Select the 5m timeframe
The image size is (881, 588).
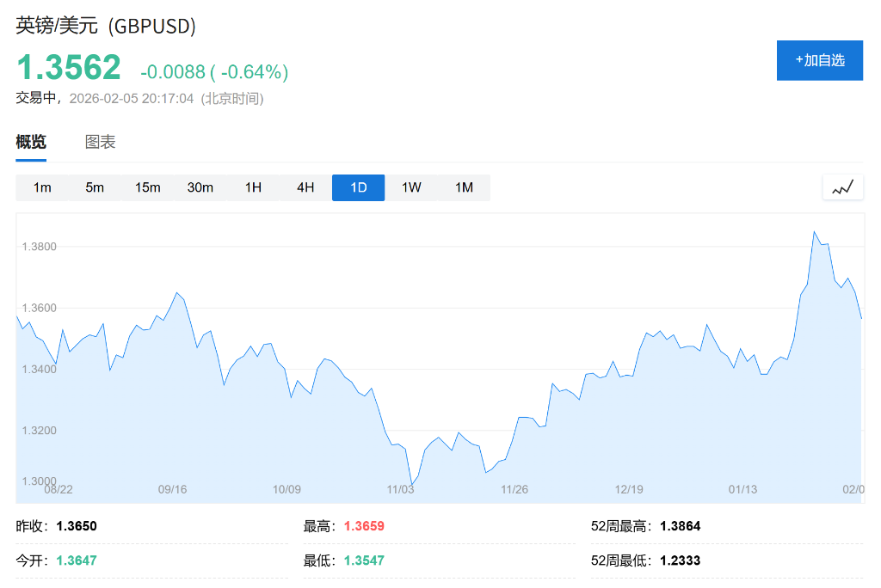coord(95,187)
